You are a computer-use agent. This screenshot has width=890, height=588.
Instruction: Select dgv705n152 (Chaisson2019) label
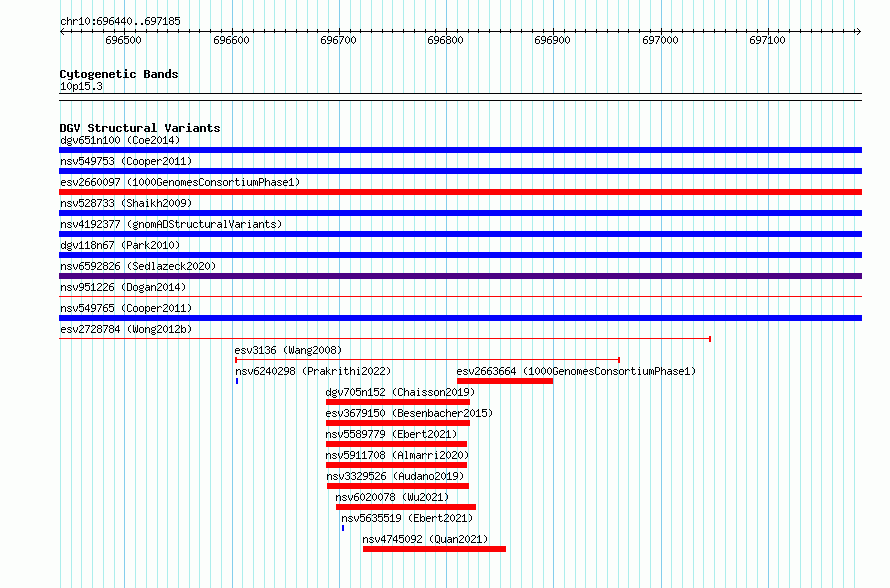(400, 392)
